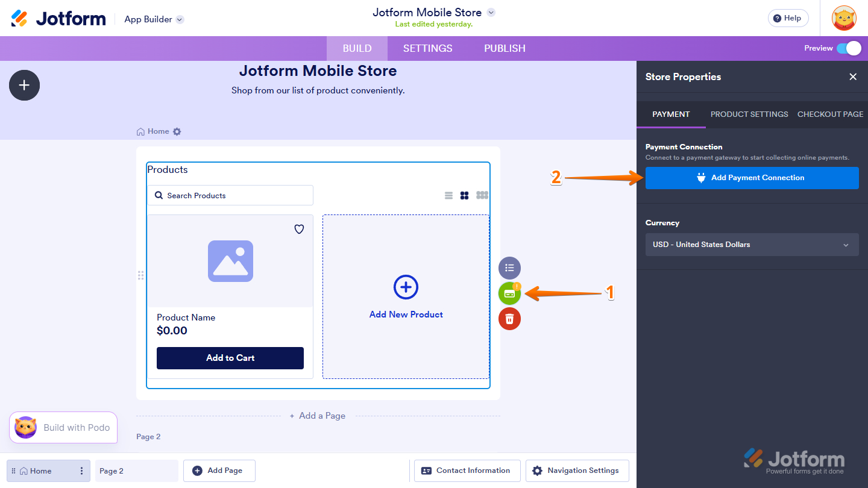Open Home page settings gear
The height and width of the screenshot is (488, 868).
tap(177, 131)
